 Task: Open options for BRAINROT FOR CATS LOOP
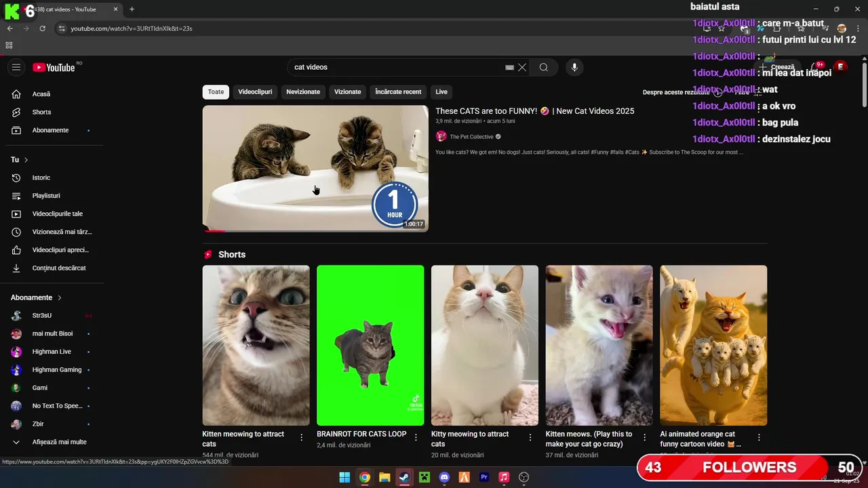pyautogui.click(x=416, y=438)
